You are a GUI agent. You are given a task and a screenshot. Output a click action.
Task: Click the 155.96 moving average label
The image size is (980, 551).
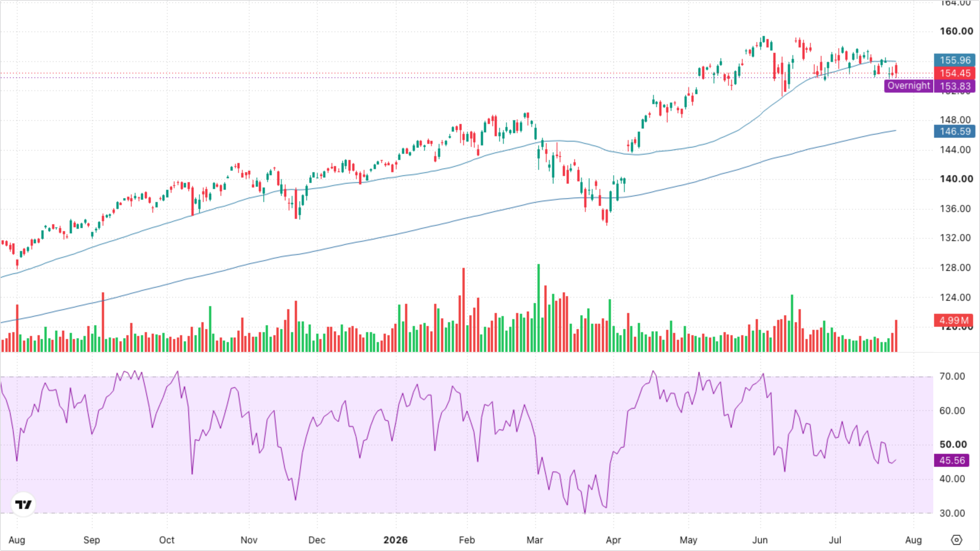[x=955, y=60]
